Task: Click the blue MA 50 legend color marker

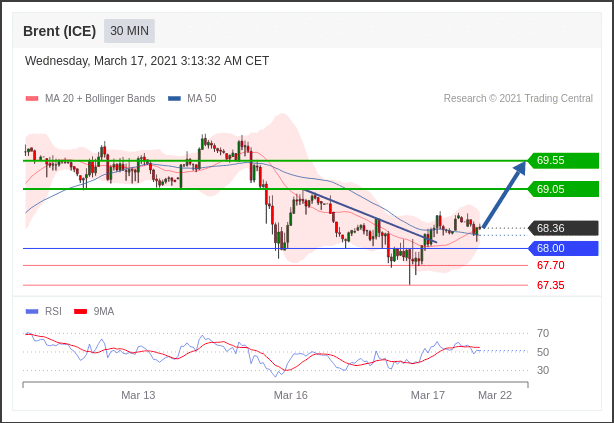Action: [x=175, y=98]
